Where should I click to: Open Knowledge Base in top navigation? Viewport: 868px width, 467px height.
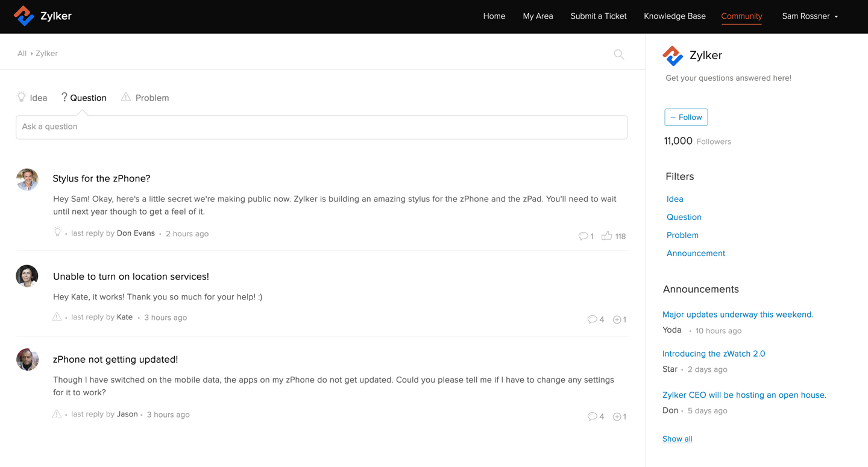[675, 16]
